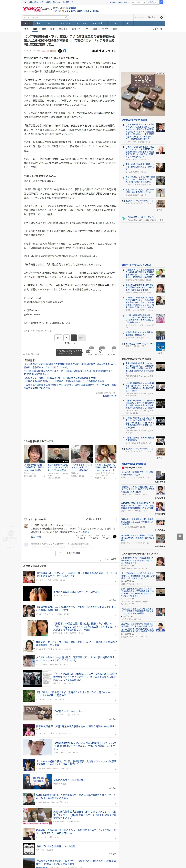This screenshot has width=186, height=868.
Task: Select page 1 in pagination
Action: pyautogui.click(x=66, y=337)
